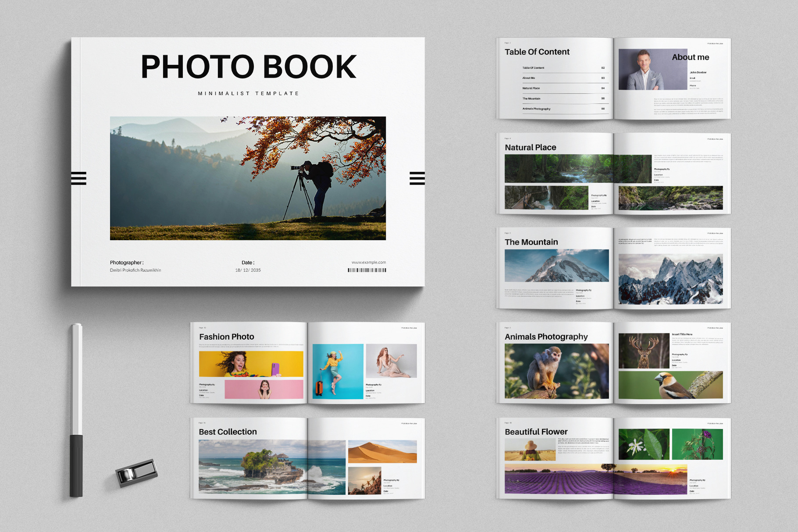Choose the desert sand dunes photo
798x532 pixels.
click(382, 452)
